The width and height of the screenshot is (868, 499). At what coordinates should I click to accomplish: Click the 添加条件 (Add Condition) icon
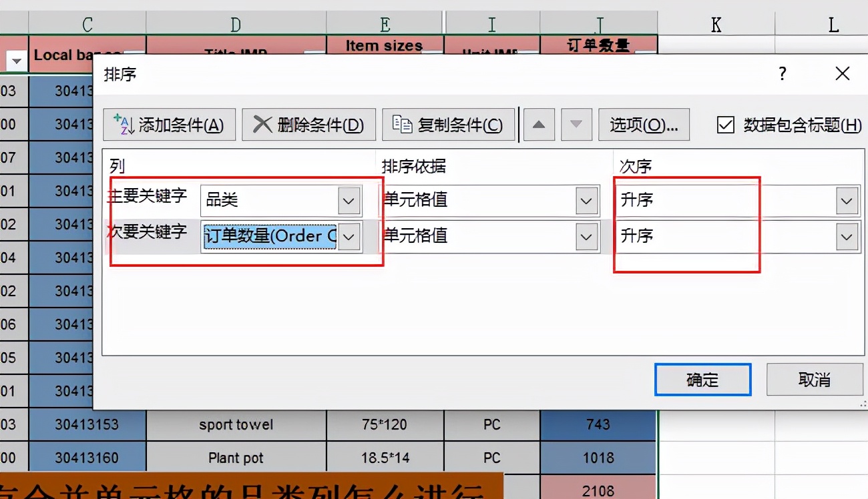click(x=169, y=124)
